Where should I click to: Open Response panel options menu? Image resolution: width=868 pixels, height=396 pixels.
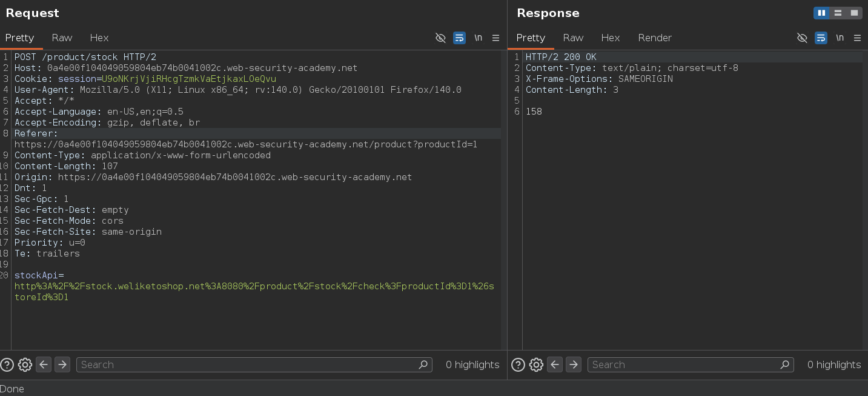pyautogui.click(x=857, y=38)
